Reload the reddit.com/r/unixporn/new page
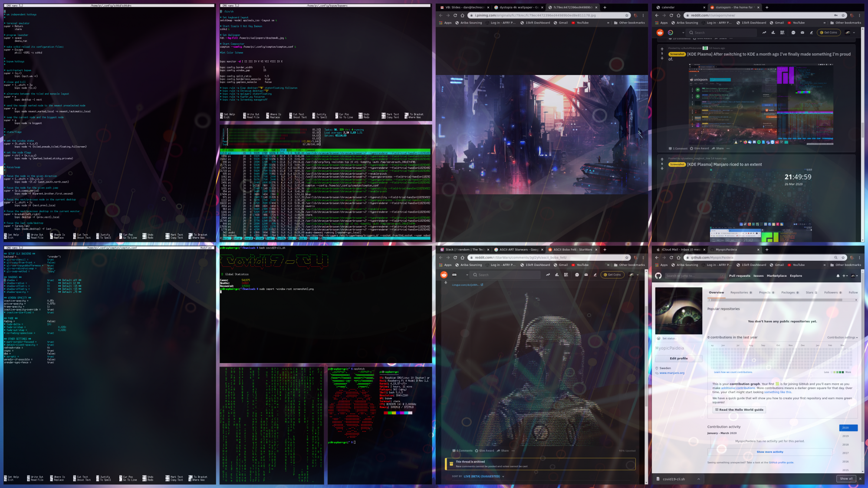Viewport: 868px width, 488px height. pos(671,15)
